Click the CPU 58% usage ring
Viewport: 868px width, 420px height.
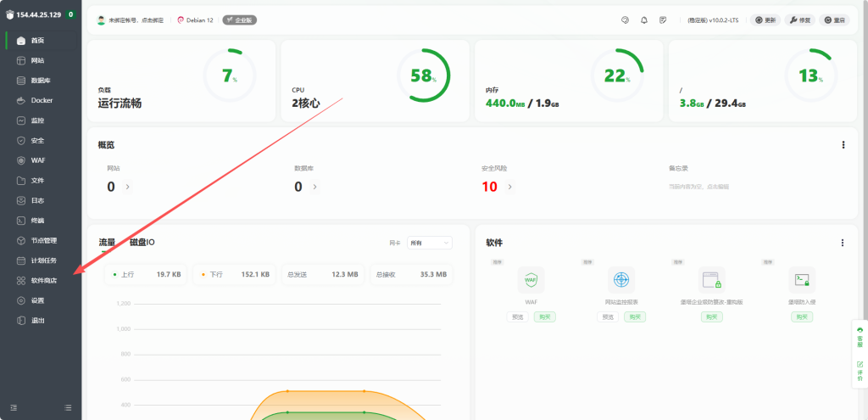pyautogui.click(x=421, y=76)
